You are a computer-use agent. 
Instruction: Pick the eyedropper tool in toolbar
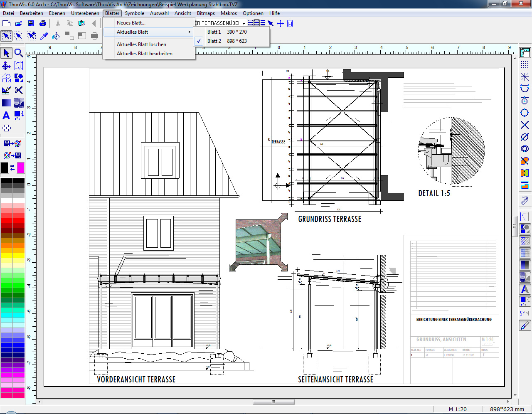tap(44, 36)
